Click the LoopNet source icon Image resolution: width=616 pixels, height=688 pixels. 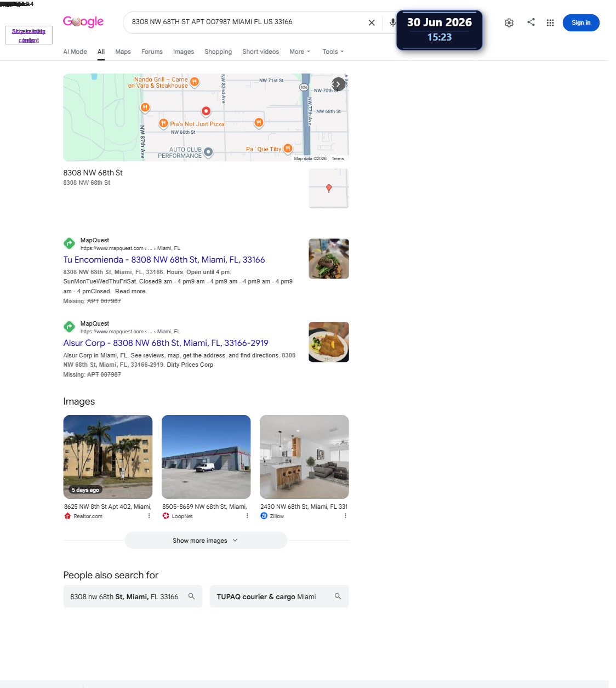[x=166, y=516]
